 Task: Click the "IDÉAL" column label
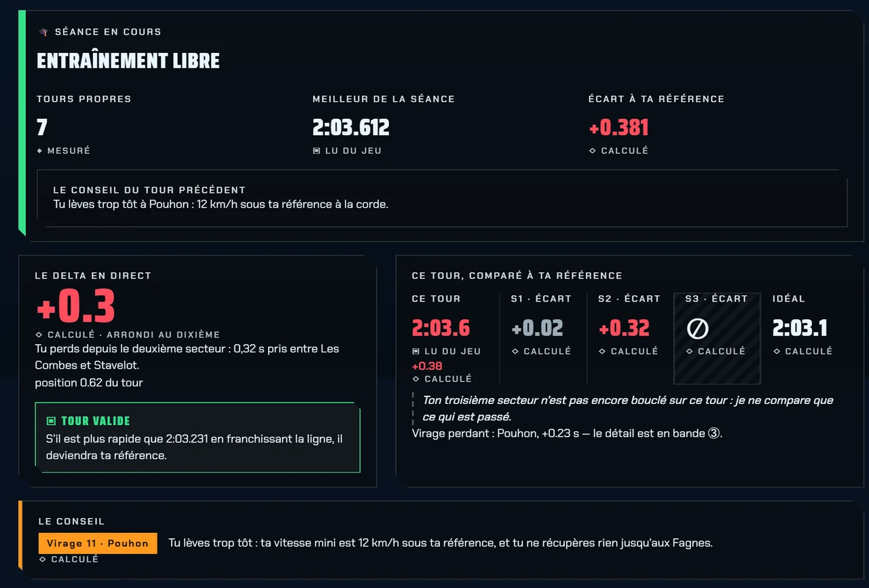tap(789, 299)
